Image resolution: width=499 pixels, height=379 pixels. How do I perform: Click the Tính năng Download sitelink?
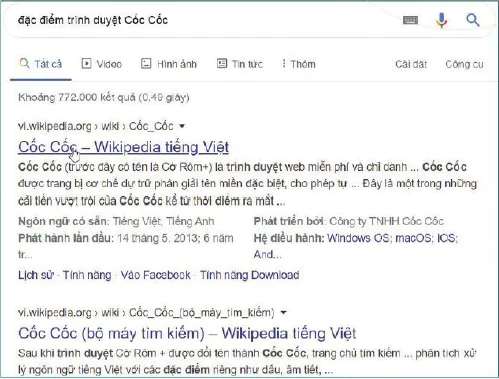click(249, 275)
